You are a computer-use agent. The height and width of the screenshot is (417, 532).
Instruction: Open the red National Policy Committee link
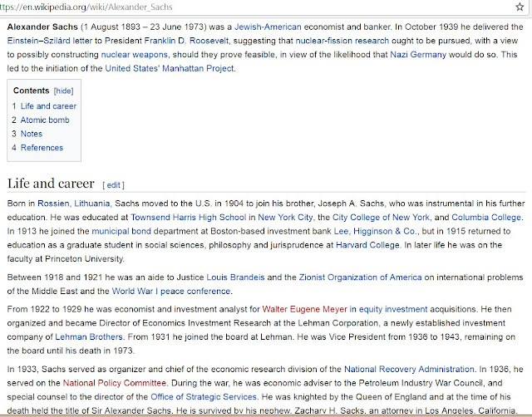click(x=115, y=384)
